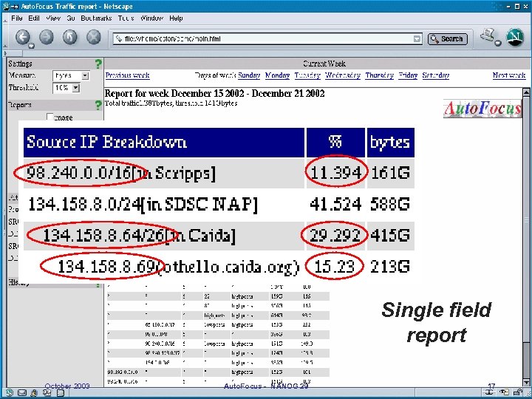
Task: Click the 98.240.0.0/16[in Scripps] row text
Action: point(121,174)
